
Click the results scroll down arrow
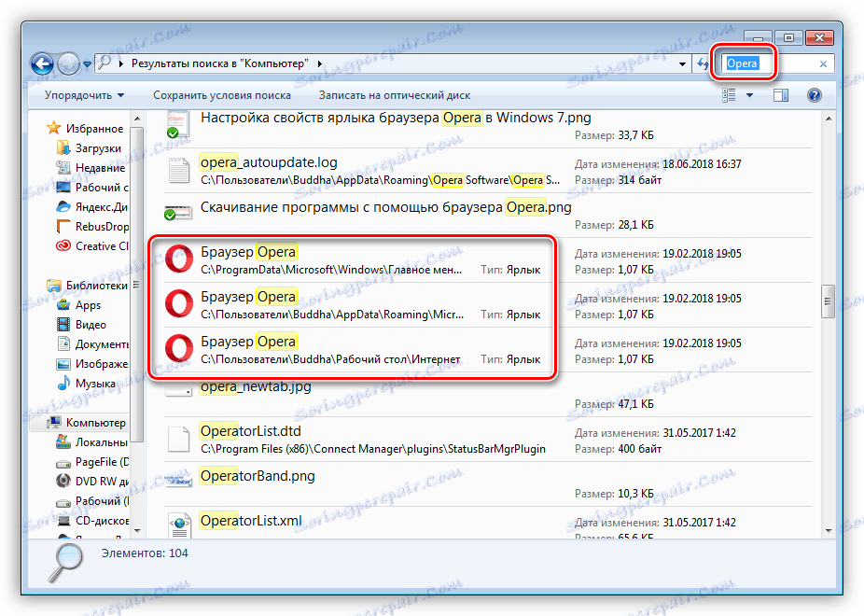(828, 530)
